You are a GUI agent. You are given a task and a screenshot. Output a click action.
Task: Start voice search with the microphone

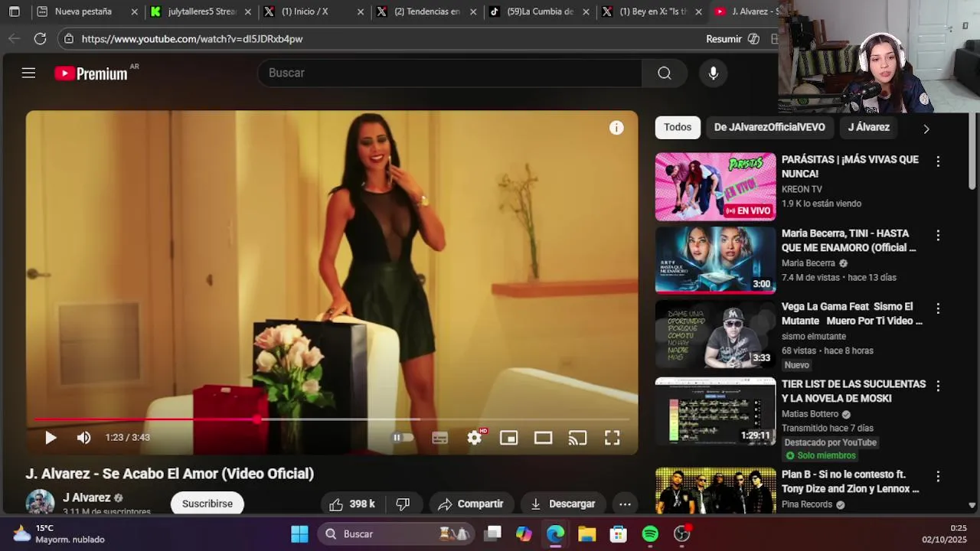click(x=714, y=73)
